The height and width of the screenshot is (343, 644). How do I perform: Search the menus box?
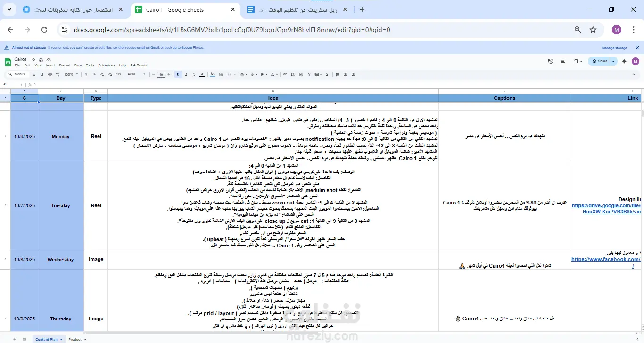coord(17,74)
